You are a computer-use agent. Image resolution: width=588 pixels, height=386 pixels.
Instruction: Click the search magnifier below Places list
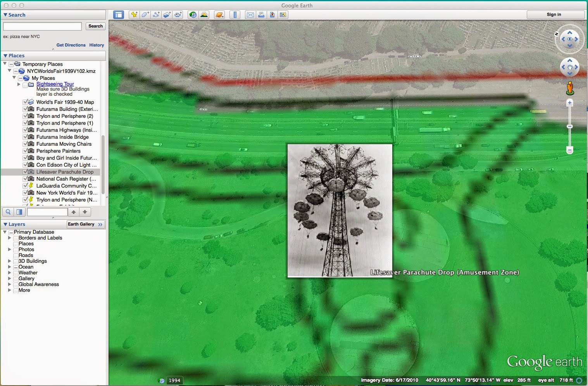(x=8, y=212)
